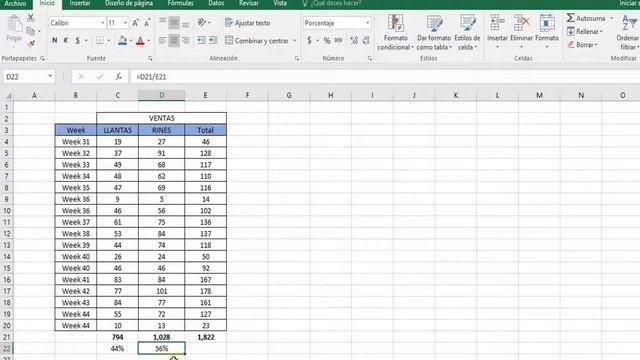Switch to the Diseño de página tab
Image resolution: width=640 pixels, height=360 pixels.
tap(129, 4)
